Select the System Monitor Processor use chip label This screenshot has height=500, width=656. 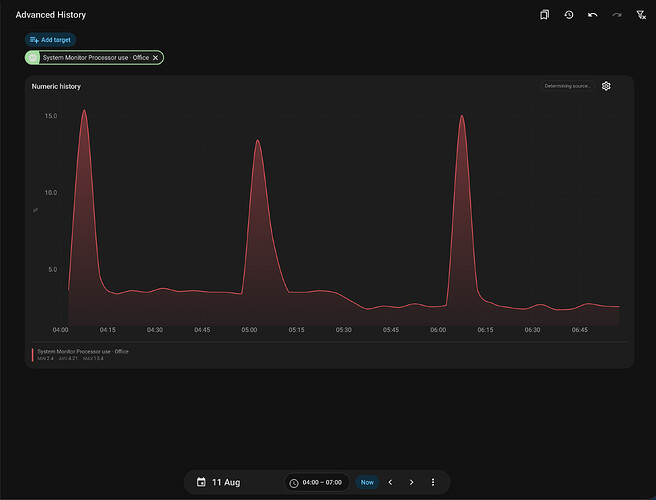(x=96, y=58)
